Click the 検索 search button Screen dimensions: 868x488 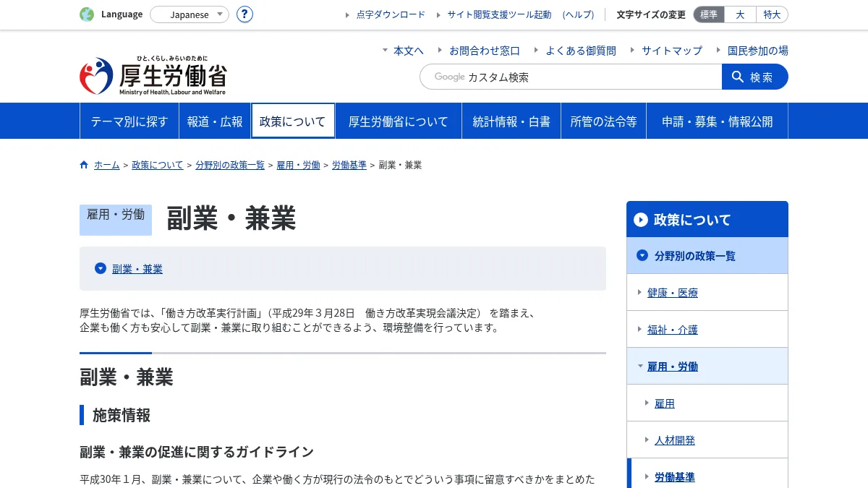(755, 77)
